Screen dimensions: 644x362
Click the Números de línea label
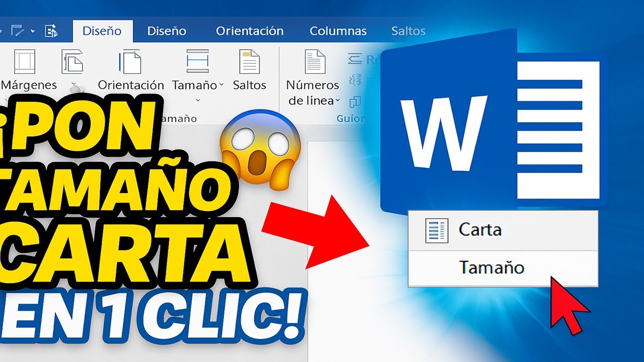click(x=312, y=93)
